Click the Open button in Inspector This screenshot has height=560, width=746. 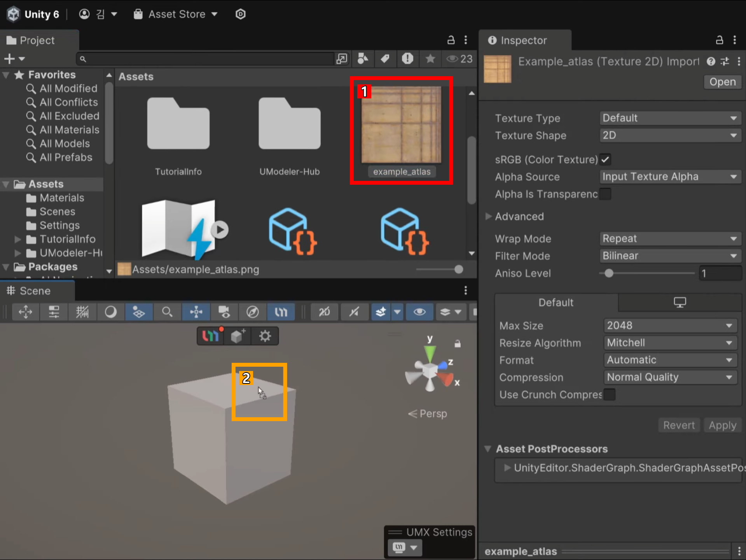[x=722, y=82]
